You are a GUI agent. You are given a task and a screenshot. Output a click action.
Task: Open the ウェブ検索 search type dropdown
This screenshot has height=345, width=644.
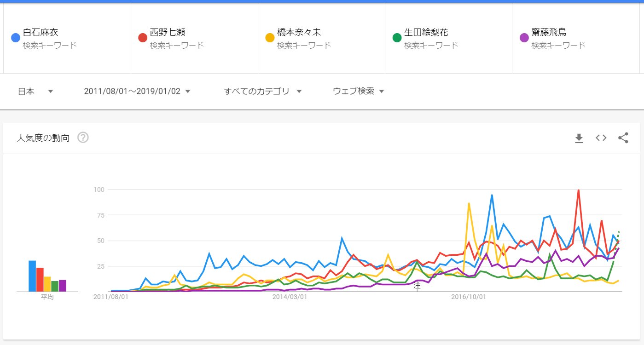358,92
